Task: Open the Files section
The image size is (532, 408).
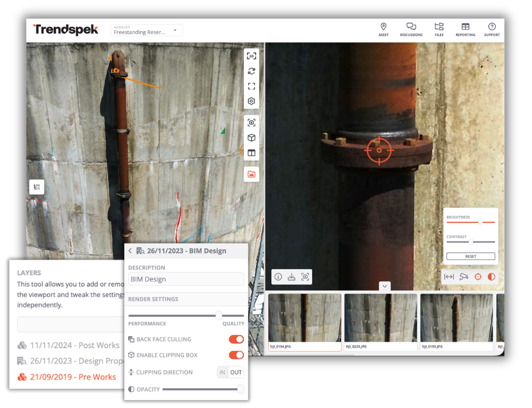Action: [x=439, y=29]
